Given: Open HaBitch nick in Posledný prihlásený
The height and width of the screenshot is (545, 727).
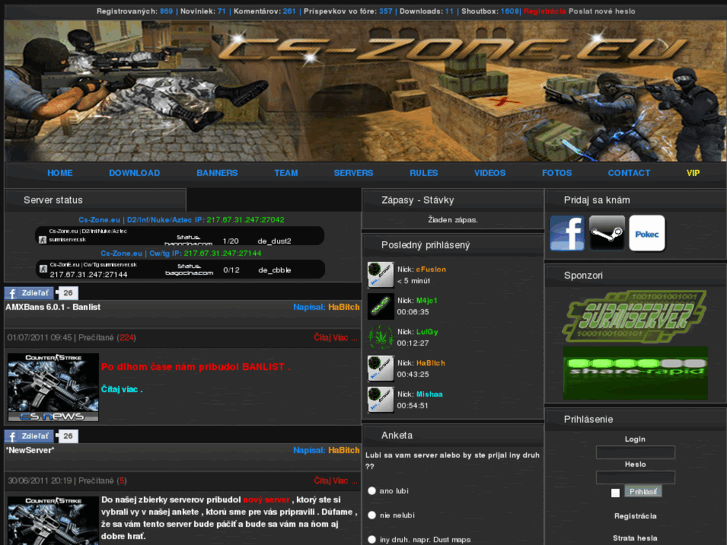Looking at the screenshot, I should pos(430,363).
